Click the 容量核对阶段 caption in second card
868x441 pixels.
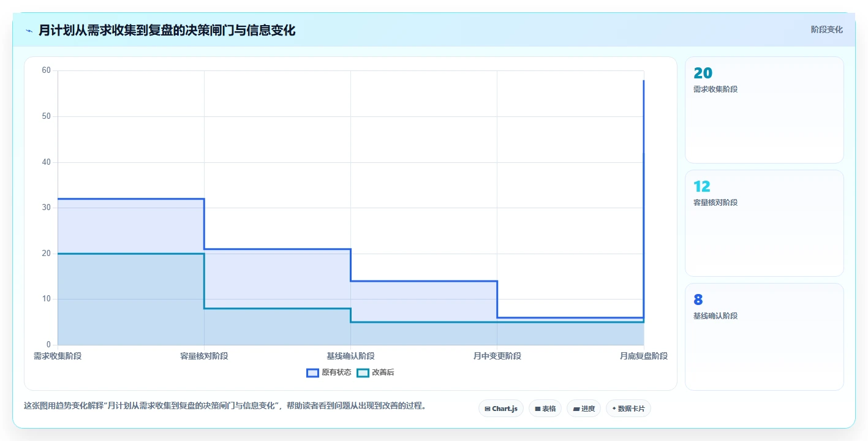coord(715,203)
